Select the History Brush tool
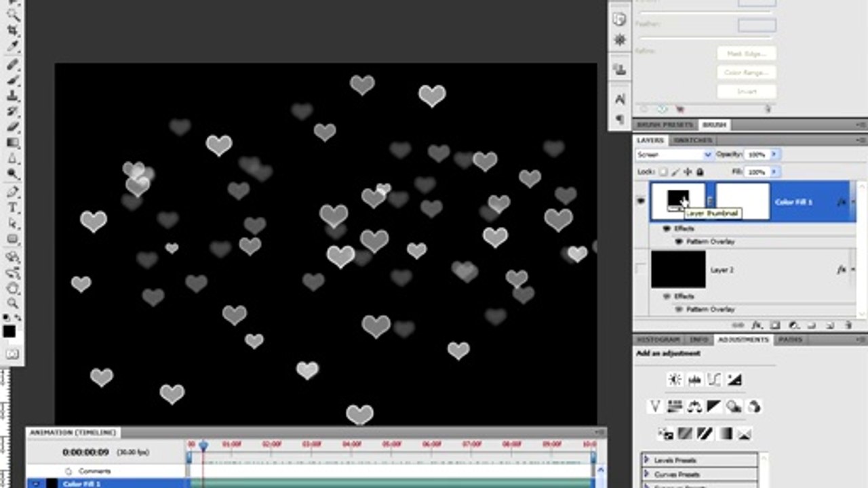Image resolution: width=868 pixels, height=488 pixels. point(13,112)
